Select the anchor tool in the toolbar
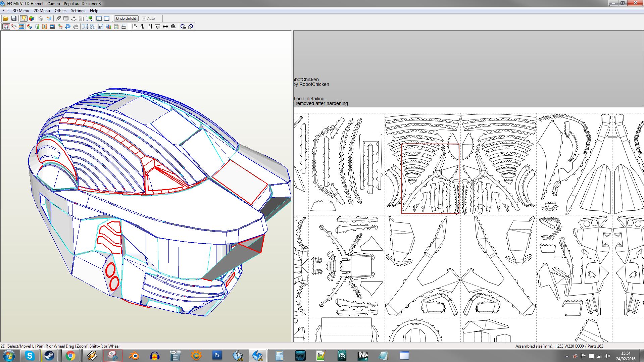 point(74,18)
